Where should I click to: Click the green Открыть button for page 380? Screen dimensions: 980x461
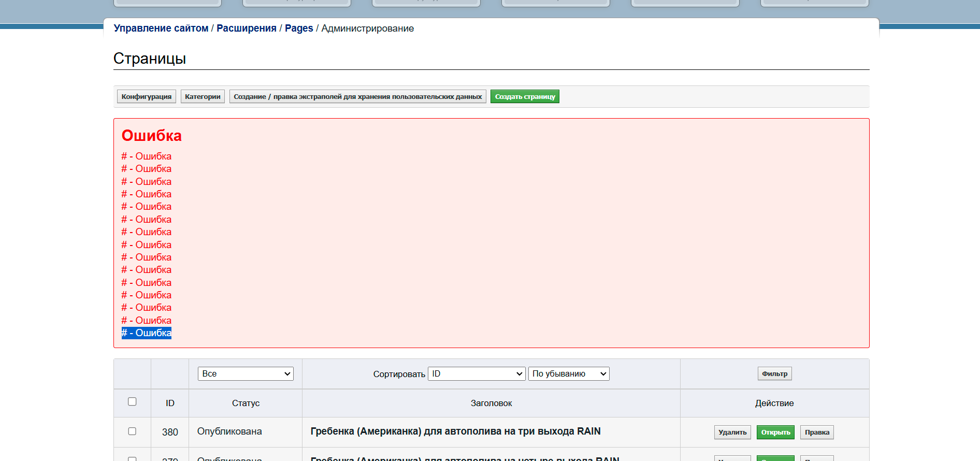(x=775, y=433)
